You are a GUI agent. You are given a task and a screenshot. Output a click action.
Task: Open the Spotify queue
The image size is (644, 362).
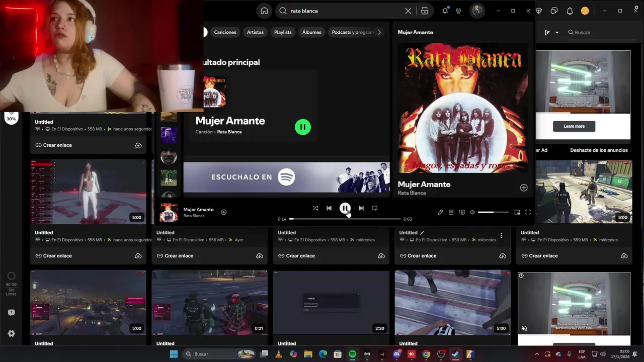tap(451, 212)
